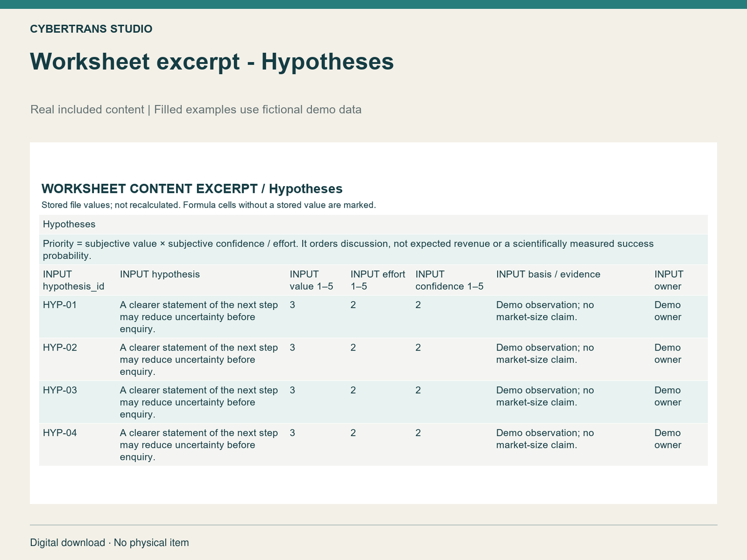The height and width of the screenshot is (560, 747).
Task: Click the 'Stored file values; not recalculated' note
Action: [209, 205]
